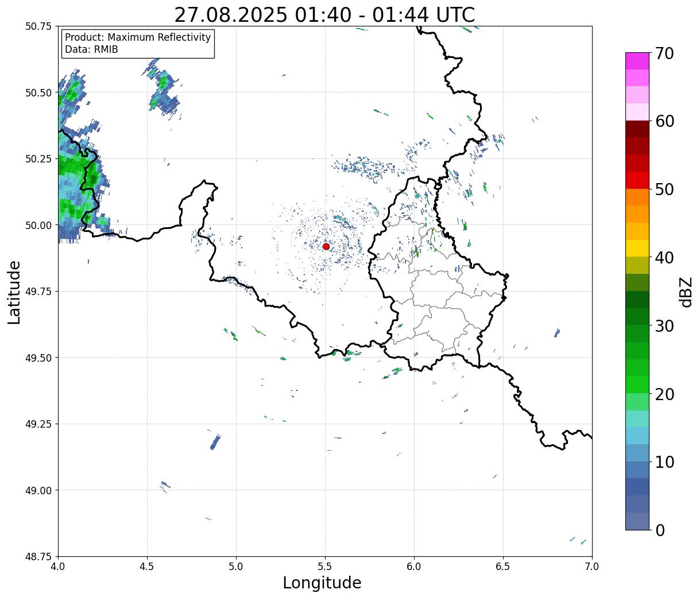Click the 'Data: RMIB' text line
Screen dimensions: 700x597
(x=91, y=49)
